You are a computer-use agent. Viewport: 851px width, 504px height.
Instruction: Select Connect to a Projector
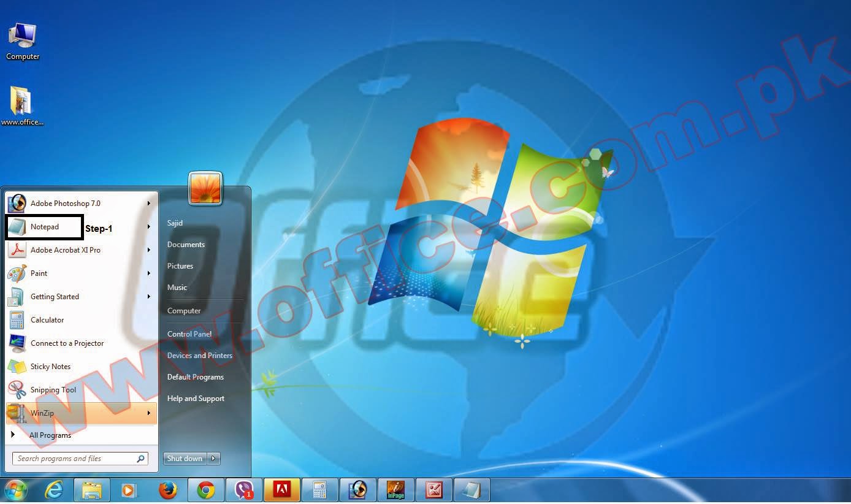tap(82, 343)
